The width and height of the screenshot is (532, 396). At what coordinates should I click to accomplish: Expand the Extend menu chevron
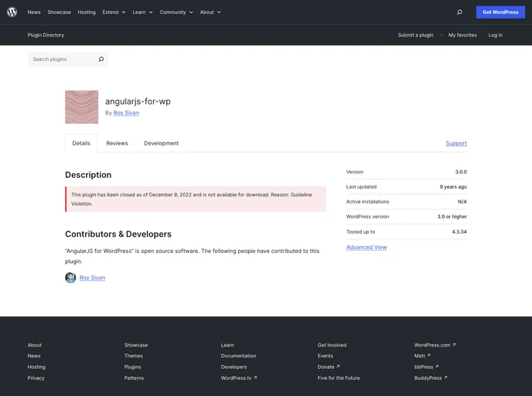[x=124, y=12]
